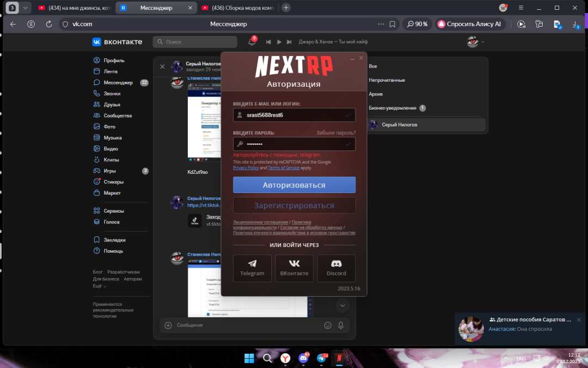Open VK notifications bell
The width and height of the screenshot is (588, 368).
click(252, 42)
